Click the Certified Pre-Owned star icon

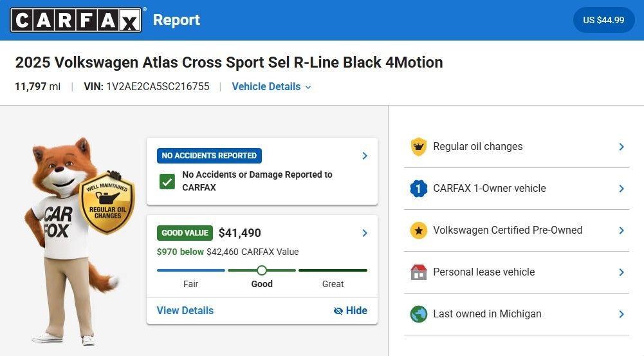(x=419, y=230)
